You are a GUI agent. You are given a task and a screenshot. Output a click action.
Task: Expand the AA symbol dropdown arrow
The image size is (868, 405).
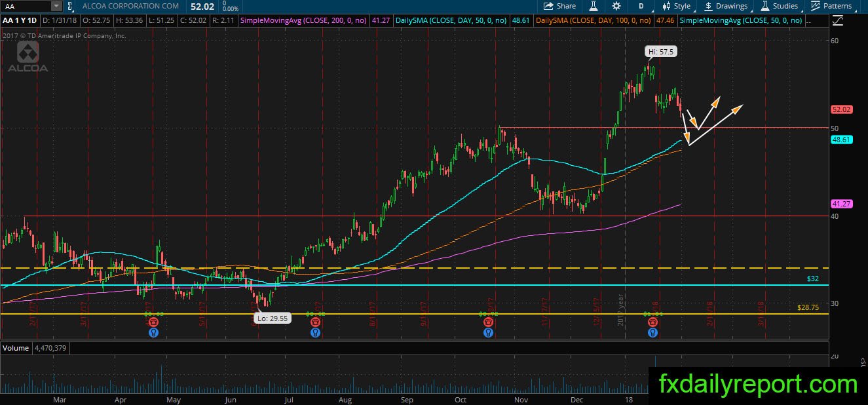click(56, 6)
